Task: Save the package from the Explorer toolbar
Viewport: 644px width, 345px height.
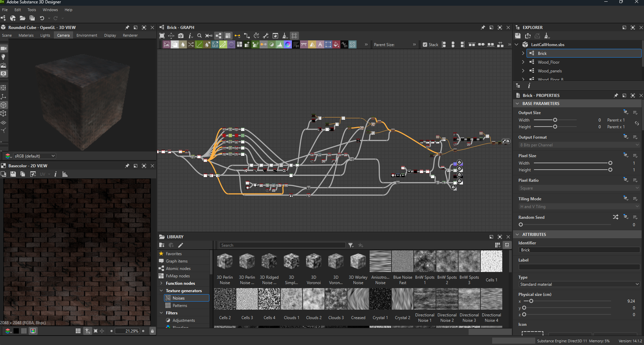Action: (x=518, y=36)
